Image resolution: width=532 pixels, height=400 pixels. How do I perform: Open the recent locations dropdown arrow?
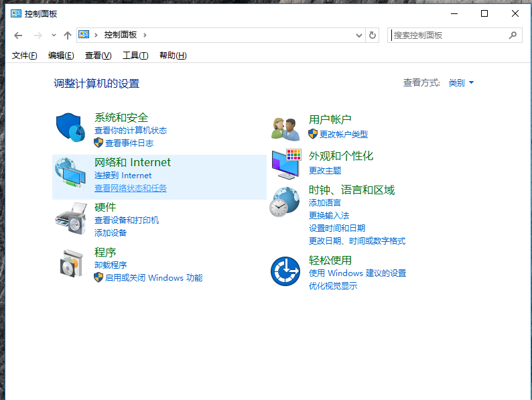pyautogui.click(x=54, y=36)
